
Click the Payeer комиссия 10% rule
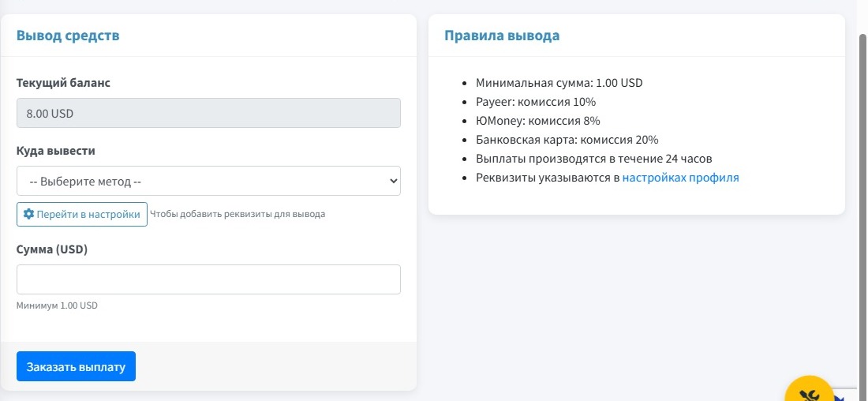[x=535, y=102]
